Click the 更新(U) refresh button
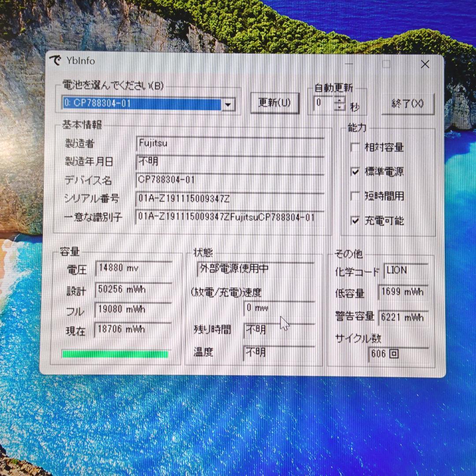This screenshot has height=476, width=476. (x=275, y=102)
